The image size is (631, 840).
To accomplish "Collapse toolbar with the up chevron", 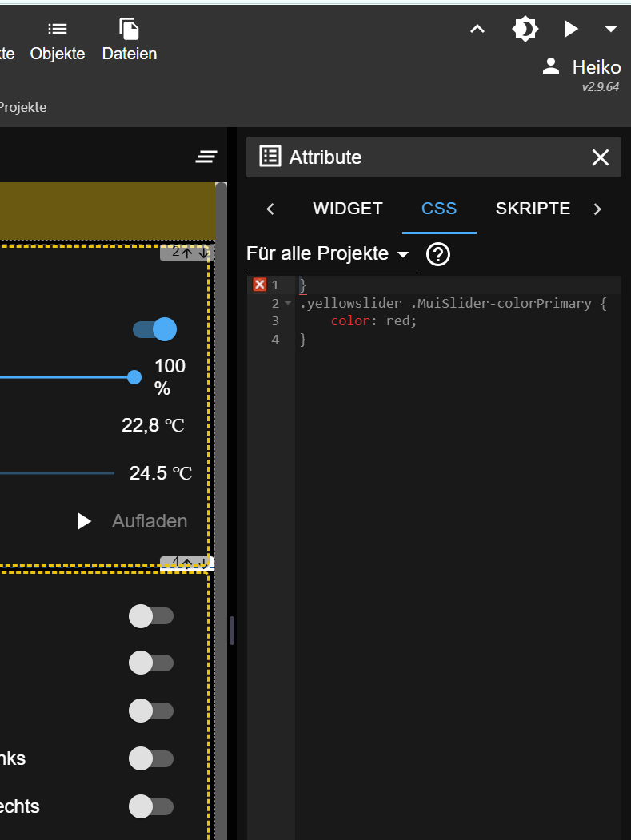I will pos(477,30).
